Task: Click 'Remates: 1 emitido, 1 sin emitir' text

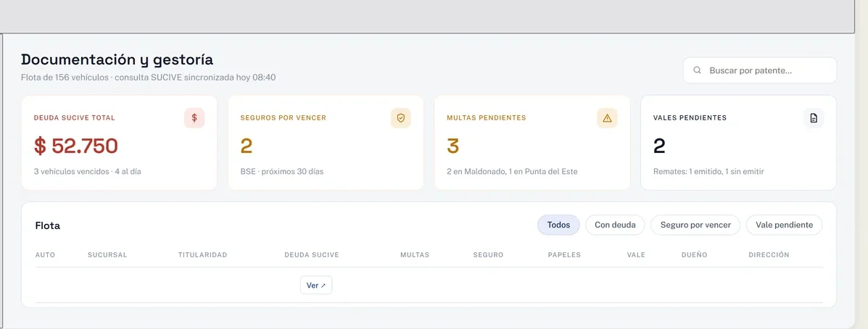Action: (x=708, y=172)
